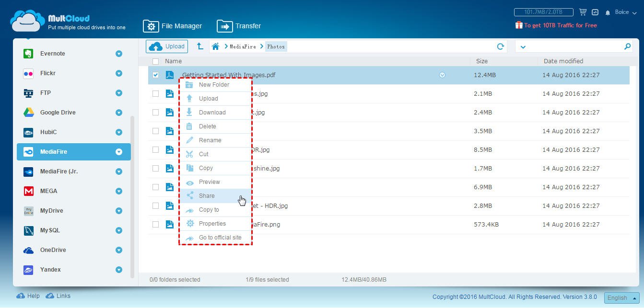
Task: Open the MyDrive icon in sidebar
Action: pyautogui.click(x=28, y=211)
